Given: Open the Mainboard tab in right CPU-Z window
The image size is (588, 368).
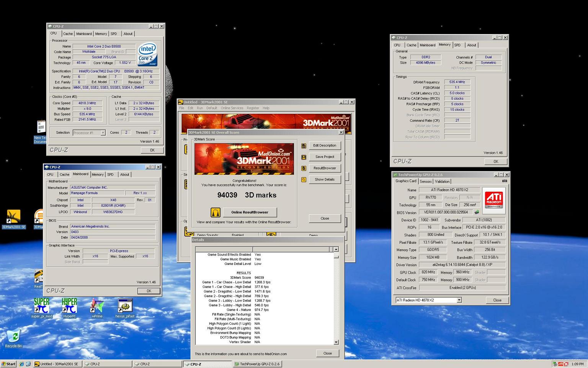Looking at the screenshot, I should [428, 45].
